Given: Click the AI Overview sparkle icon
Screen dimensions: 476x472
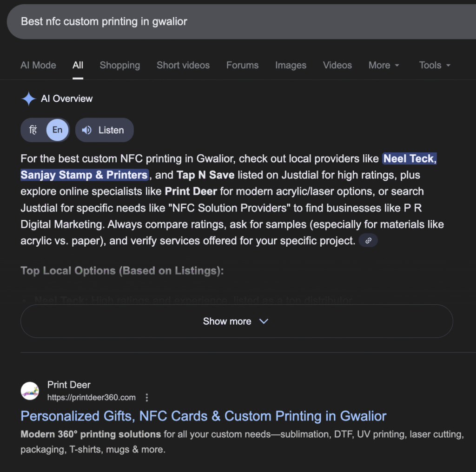Looking at the screenshot, I should pos(28,98).
